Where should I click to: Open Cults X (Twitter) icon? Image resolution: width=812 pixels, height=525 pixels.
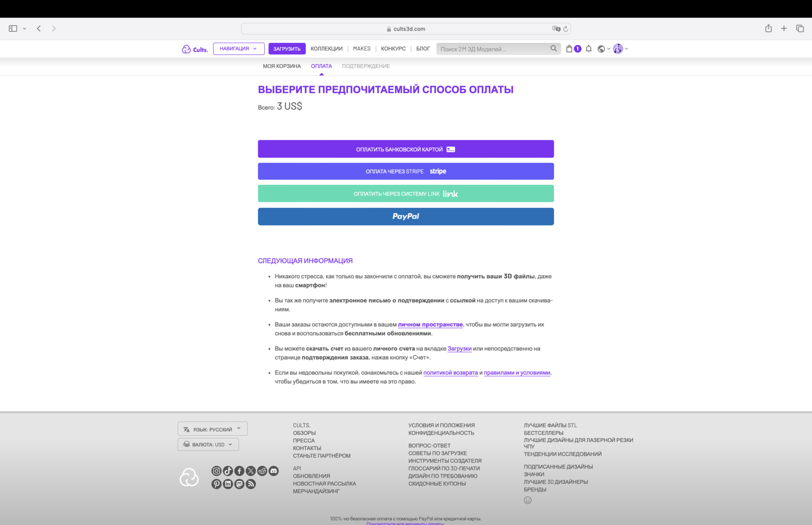tap(251, 471)
